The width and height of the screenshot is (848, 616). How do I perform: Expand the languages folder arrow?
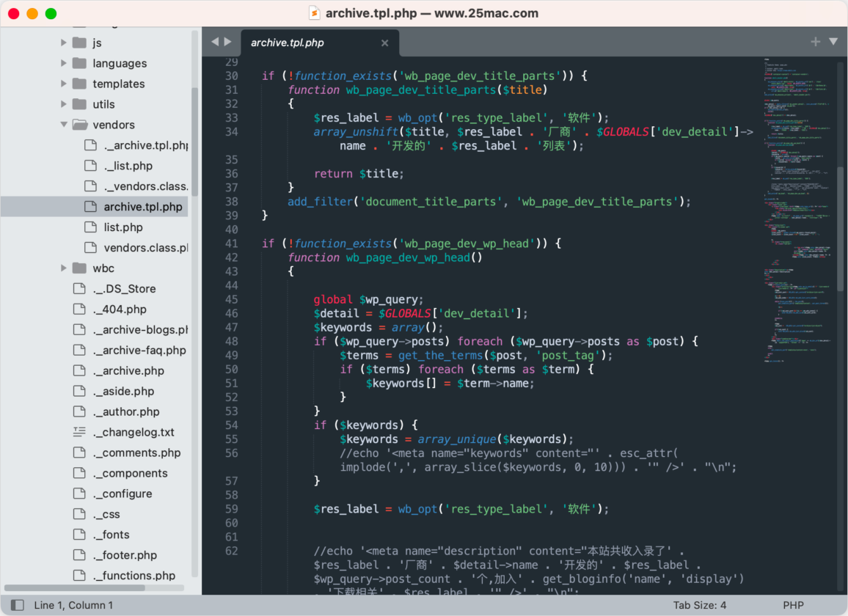pyautogui.click(x=63, y=63)
